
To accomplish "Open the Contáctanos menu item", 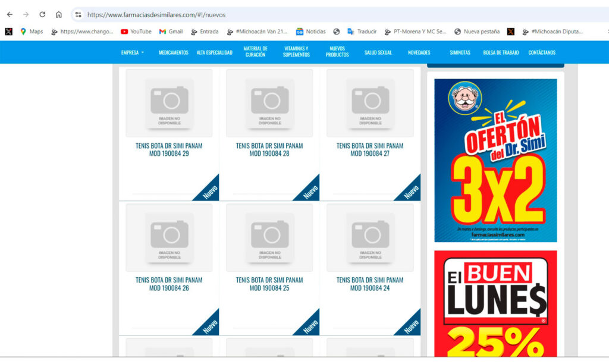I will tap(542, 52).
